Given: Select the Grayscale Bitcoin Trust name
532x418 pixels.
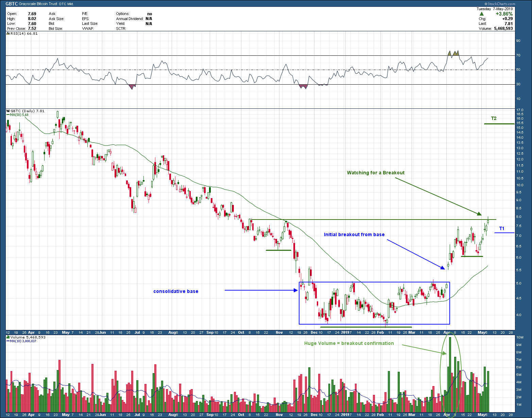Looking at the screenshot, I should pos(39,4).
